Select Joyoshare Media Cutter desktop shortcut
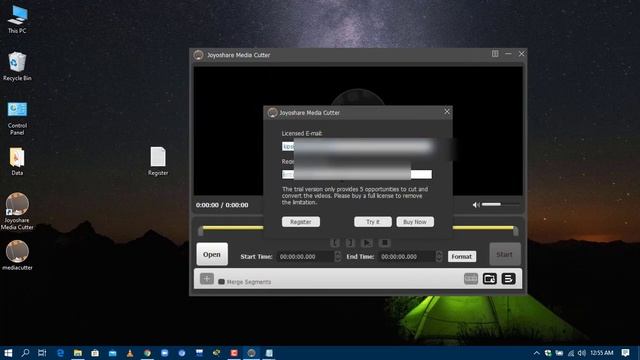 (17, 211)
